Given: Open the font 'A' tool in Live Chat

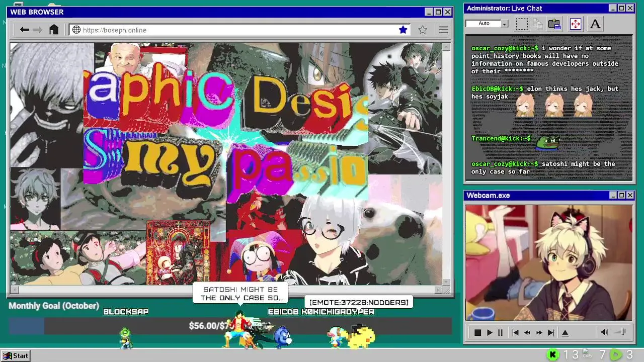Looking at the screenshot, I should point(595,24).
